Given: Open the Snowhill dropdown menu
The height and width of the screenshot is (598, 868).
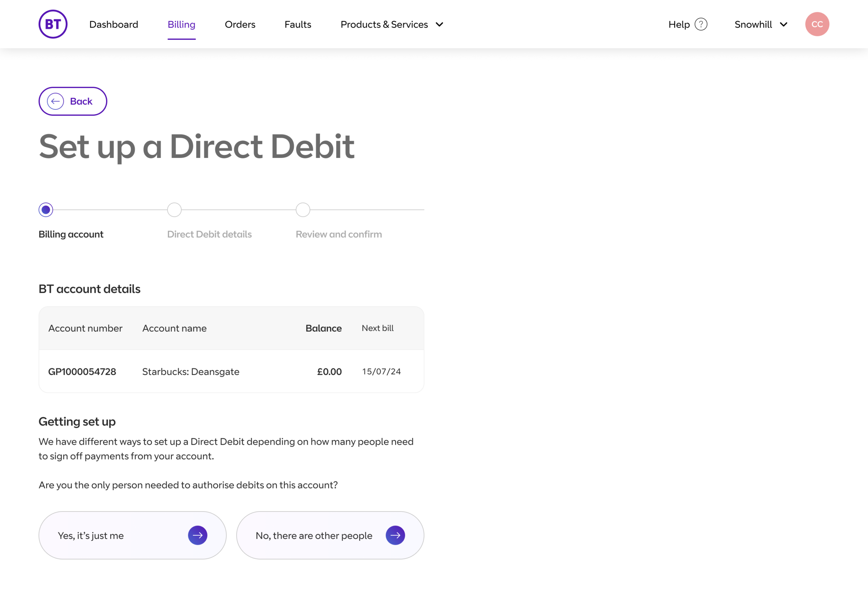Looking at the screenshot, I should (x=761, y=25).
